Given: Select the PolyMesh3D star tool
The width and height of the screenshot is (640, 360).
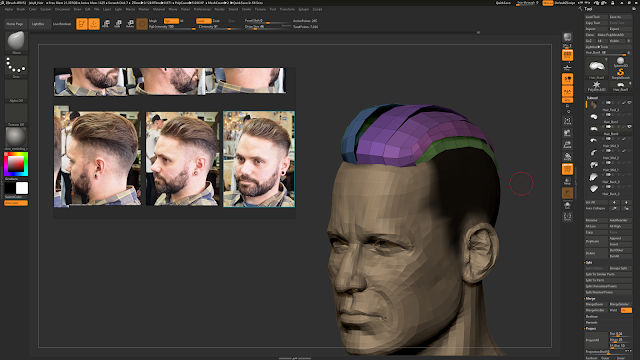Looking at the screenshot, I should tap(596, 86).
